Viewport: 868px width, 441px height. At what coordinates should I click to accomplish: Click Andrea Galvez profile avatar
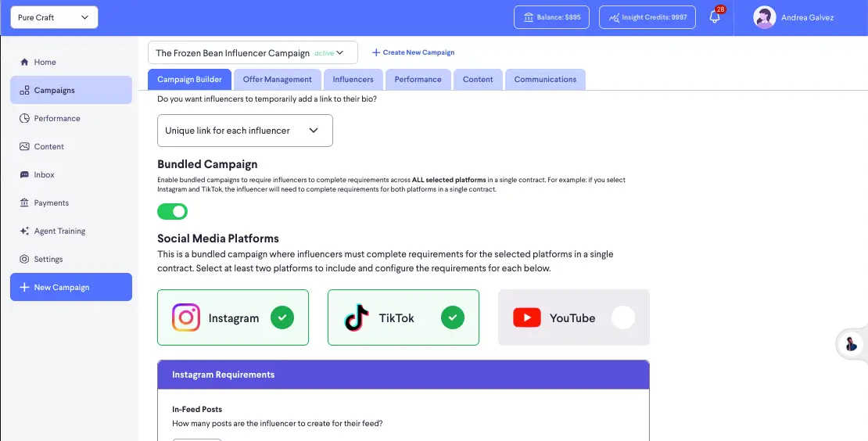(764, 18)
